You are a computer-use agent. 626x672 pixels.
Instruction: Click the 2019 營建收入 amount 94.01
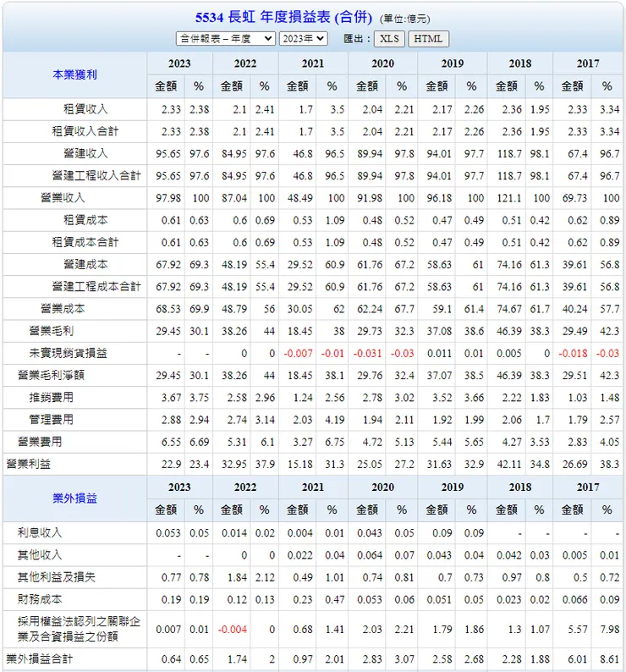click(x=439, y=154)
